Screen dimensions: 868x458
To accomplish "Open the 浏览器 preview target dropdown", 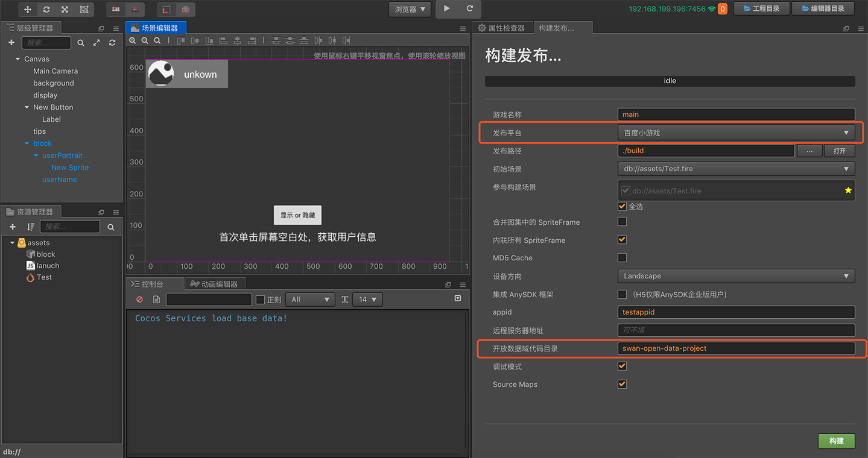I will [410, 9].
